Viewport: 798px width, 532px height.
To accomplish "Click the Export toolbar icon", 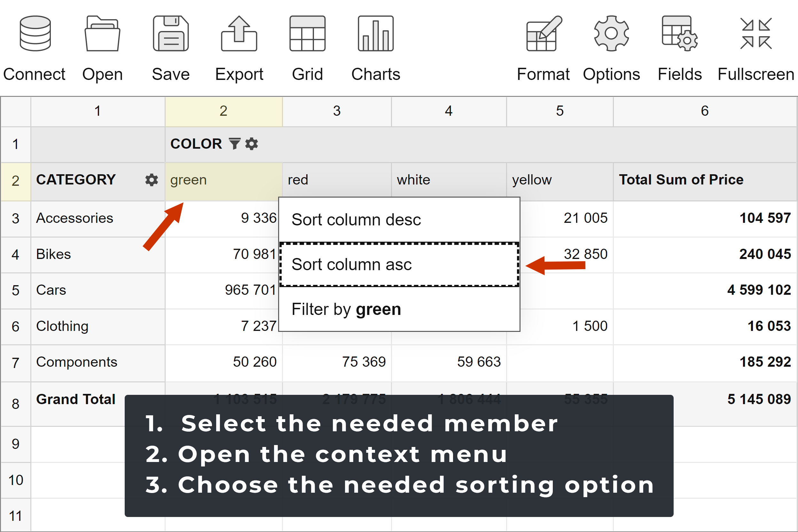I will tap(239, 34).
